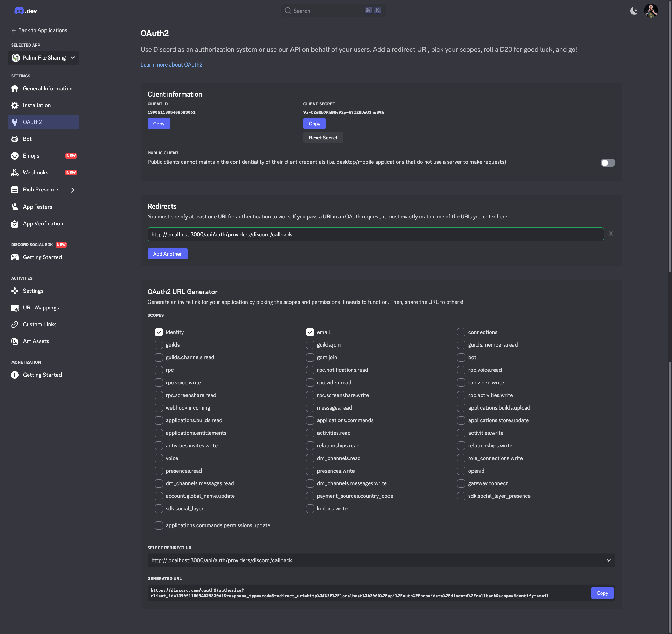Go to the Installation page

point(43,105)
